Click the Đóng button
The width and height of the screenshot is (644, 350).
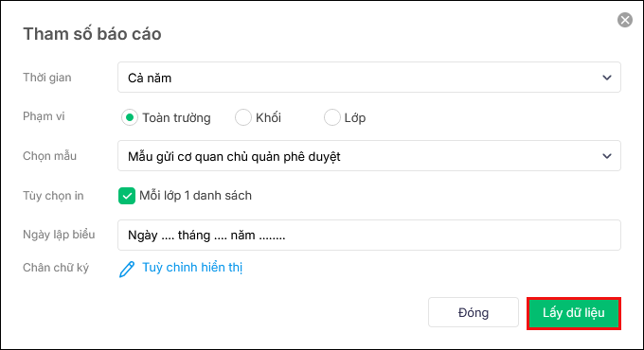pyautogui.click(x=474, y=313)
